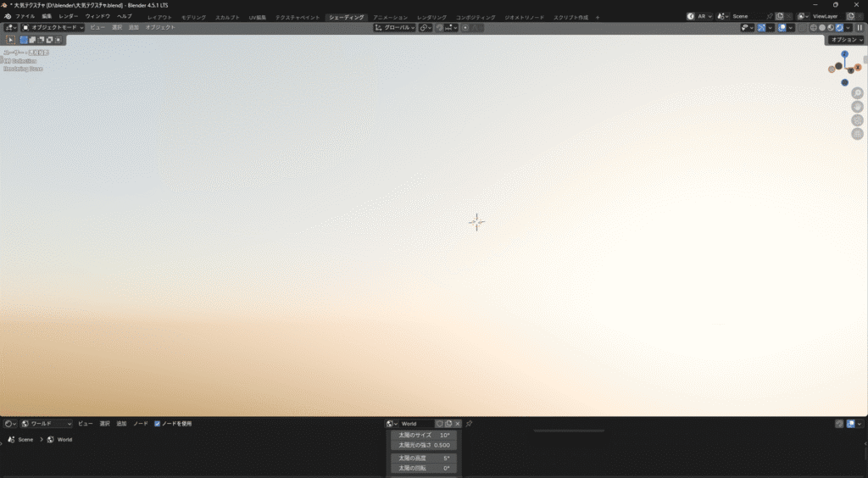Viewport: 868px width, 478px height.
Task: Open the gizmo options dropdown arrow
Action: point(770,28)
